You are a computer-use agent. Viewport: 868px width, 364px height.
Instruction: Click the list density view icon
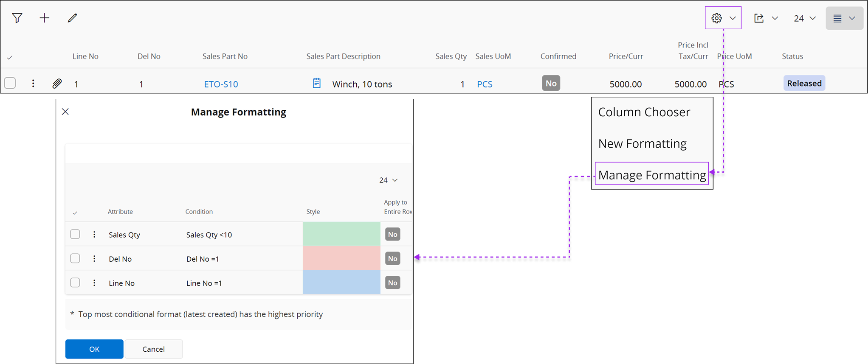(x=837, y=18)
